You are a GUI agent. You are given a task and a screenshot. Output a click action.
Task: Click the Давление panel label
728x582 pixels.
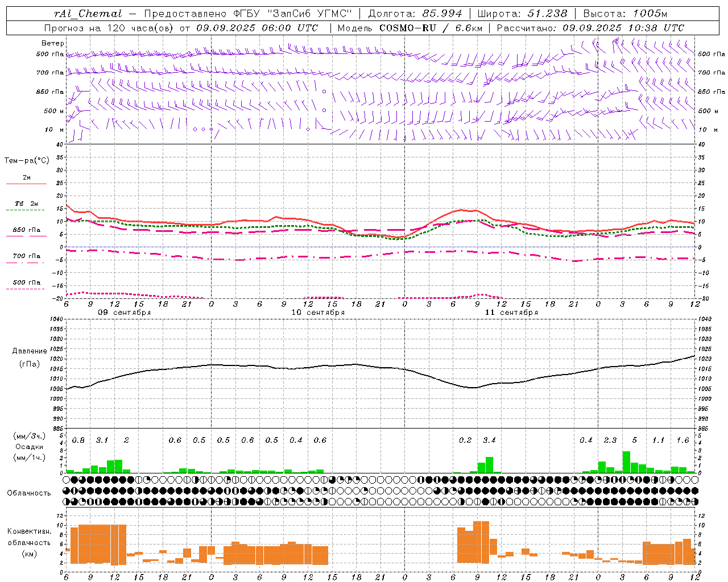point(30,351)
